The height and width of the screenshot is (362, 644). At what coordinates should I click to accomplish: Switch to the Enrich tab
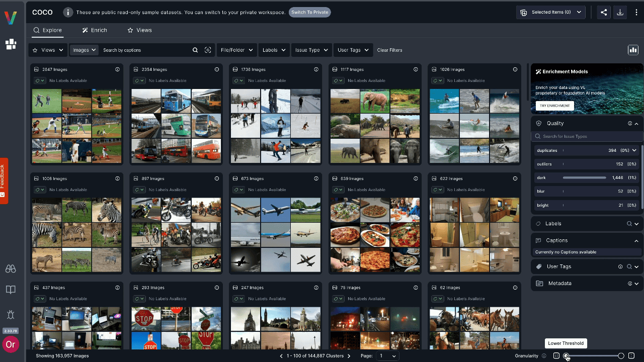[95, 30]
